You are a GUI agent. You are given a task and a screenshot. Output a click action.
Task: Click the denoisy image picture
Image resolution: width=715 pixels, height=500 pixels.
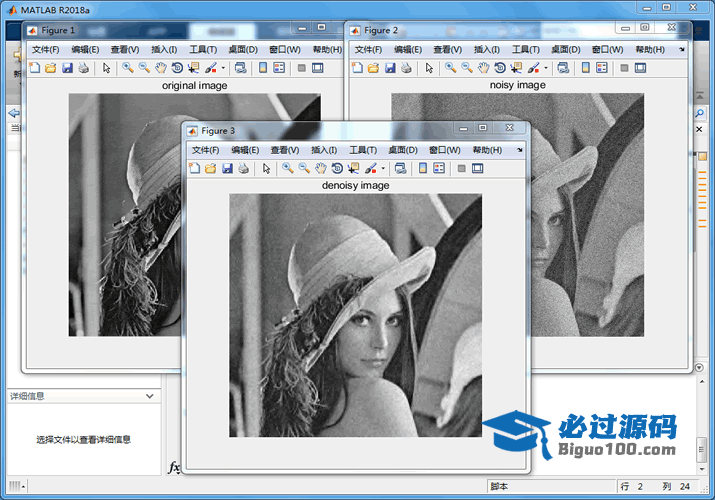click(355, 315)
